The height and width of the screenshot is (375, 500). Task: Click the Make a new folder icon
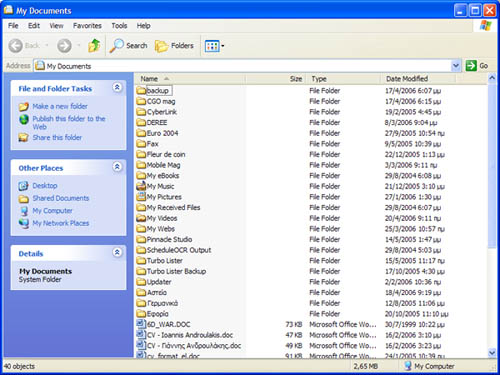coord(23,107)
